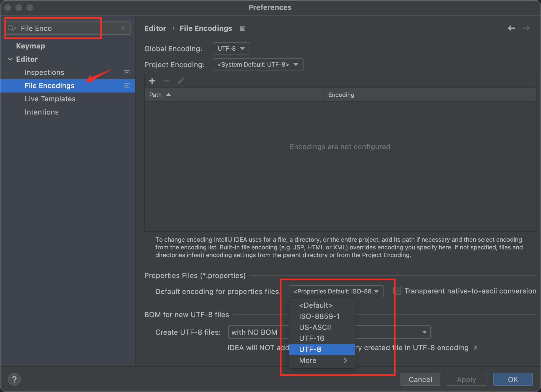The height and width of the screenshot is (392, 541).
Task: Go forward with the right arrow
Action: [526, 28]
